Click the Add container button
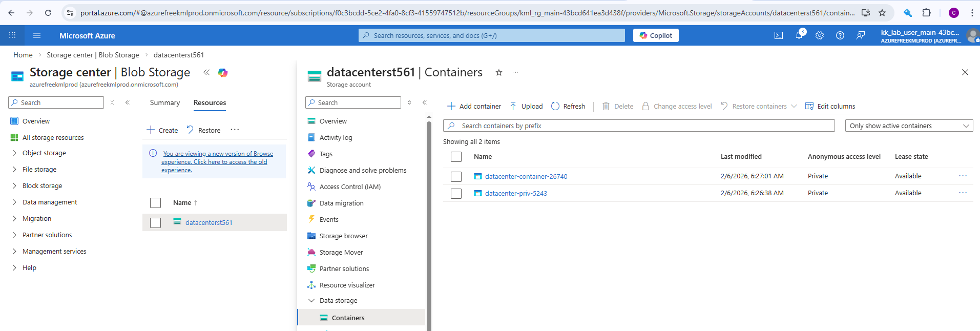Screen dimensions: 980x331 coord(474,106)
